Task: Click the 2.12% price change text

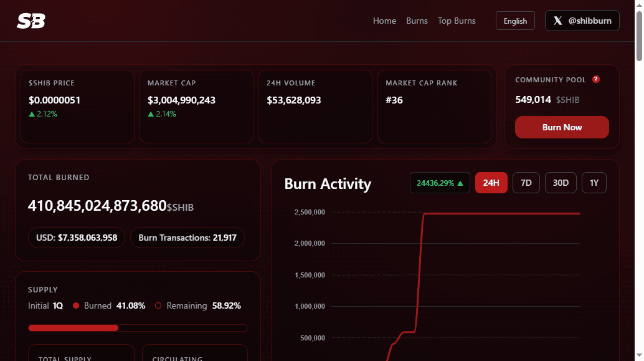Action: pyautogui.click(x=47, y=114)
